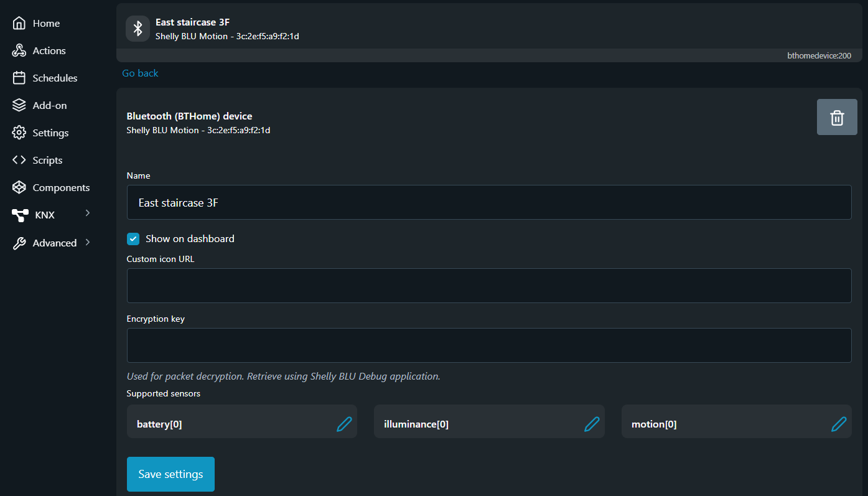The width and height of the screenshot is (868, 496).
Task: Focus the Encryption key input field
Action: 488,345
